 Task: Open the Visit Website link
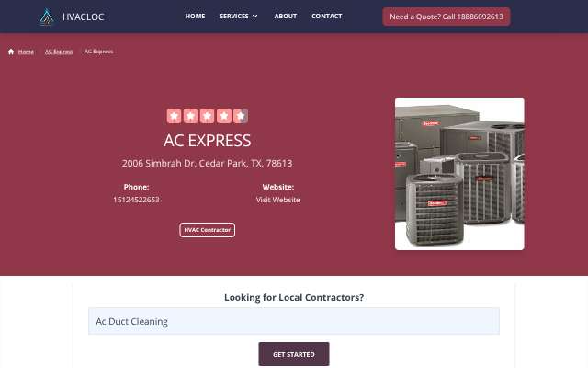(277, 200)
